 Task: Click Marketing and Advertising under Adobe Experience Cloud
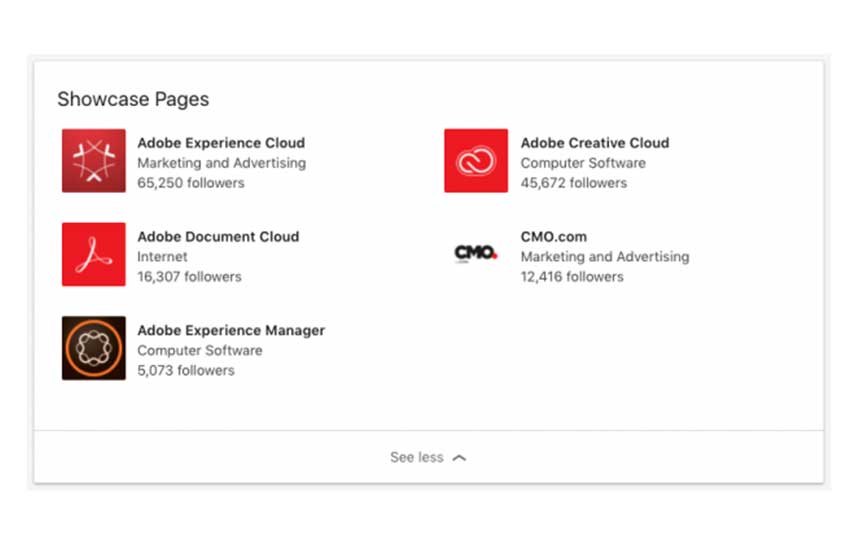222,163
